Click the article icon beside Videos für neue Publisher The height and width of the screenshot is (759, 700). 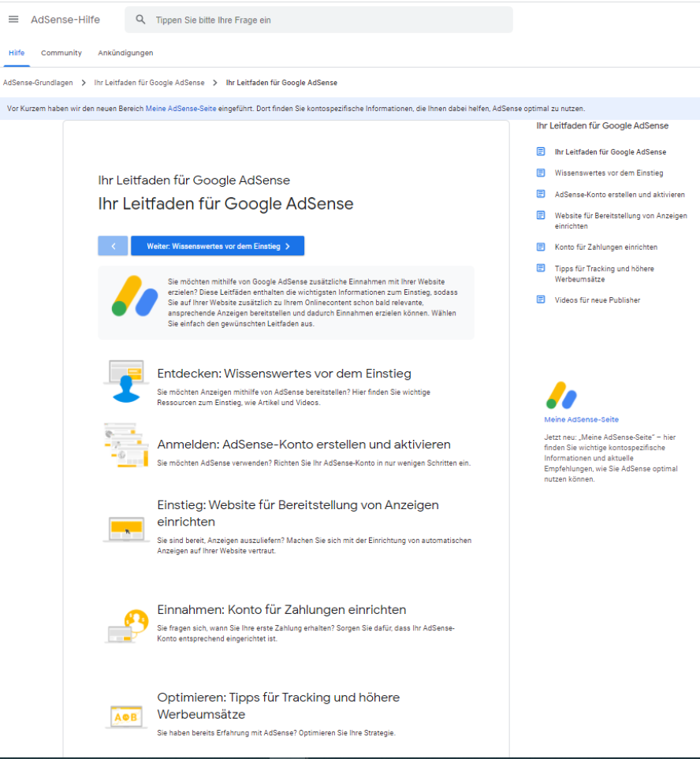pyautogui.click(x=541, y=300)
